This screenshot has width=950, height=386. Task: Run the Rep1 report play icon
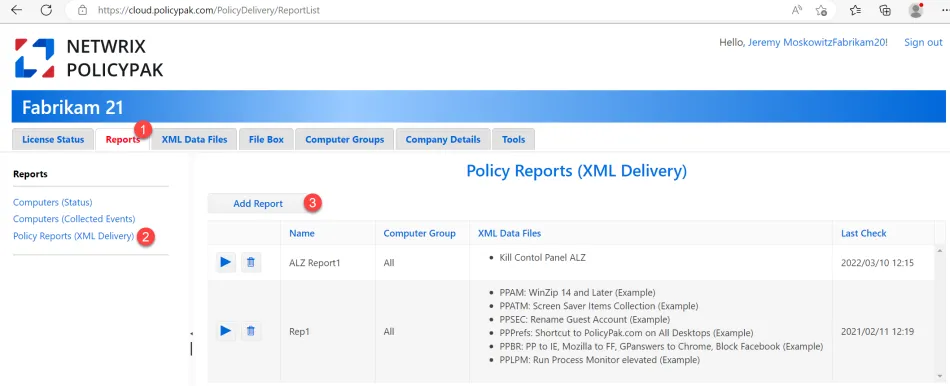click(x=225, y=331)
